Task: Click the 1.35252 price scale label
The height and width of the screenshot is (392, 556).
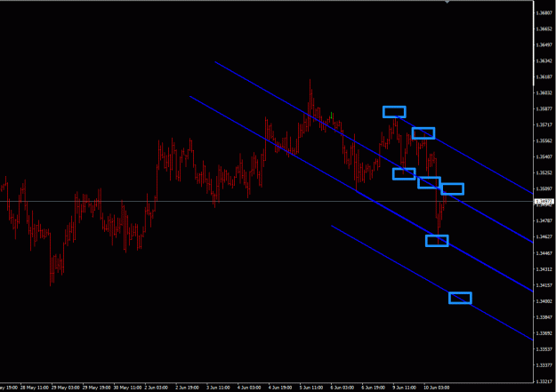Action: (x=544, y=172)
